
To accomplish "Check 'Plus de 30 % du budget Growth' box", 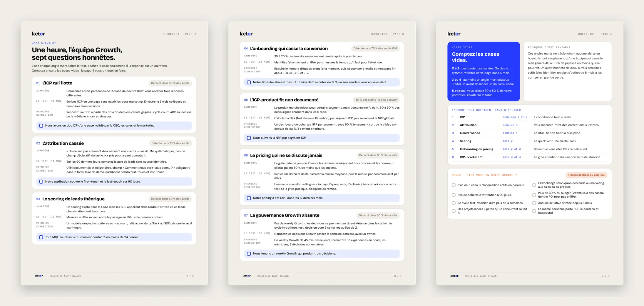I will click(534, 195).
